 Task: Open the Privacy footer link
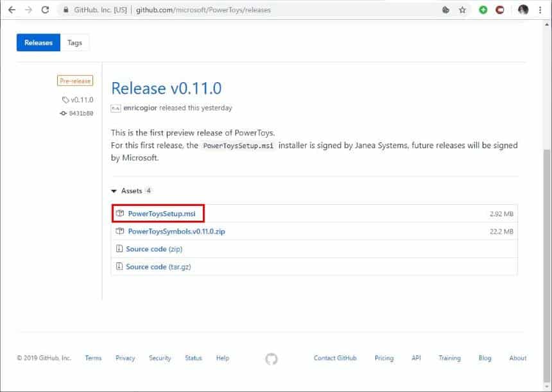(125, 358)
